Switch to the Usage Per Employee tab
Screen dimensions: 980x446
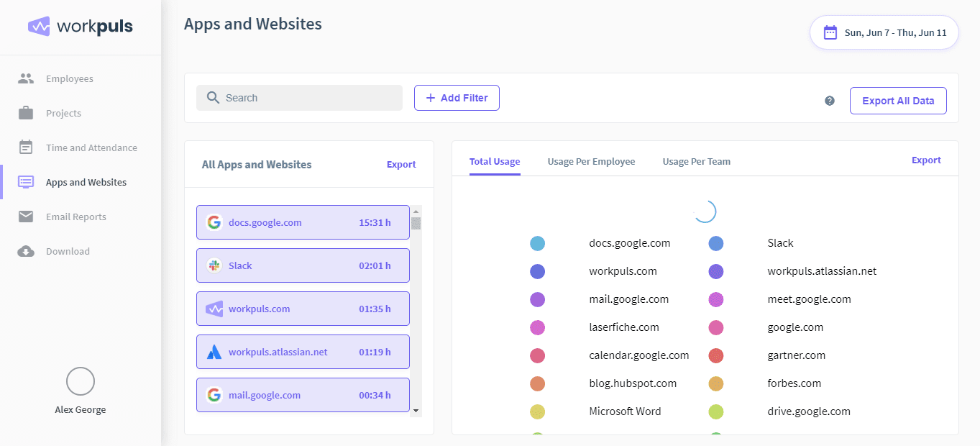tap(591, 161)
